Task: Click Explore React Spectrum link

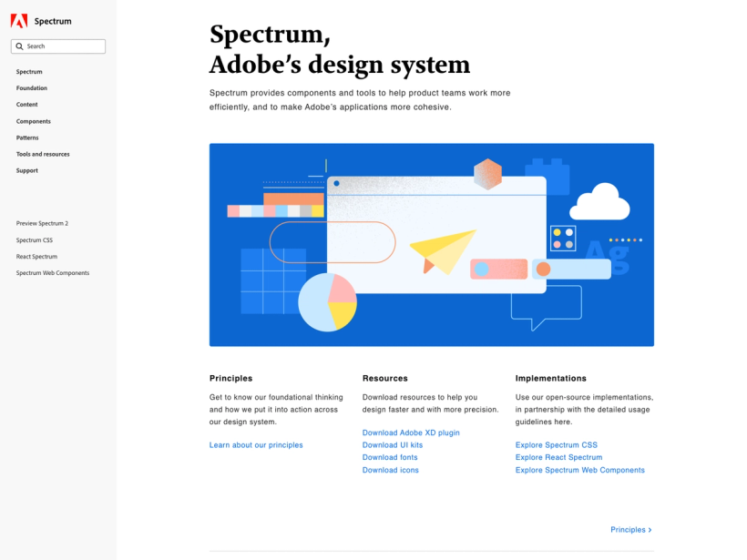Action: (558, 458)
